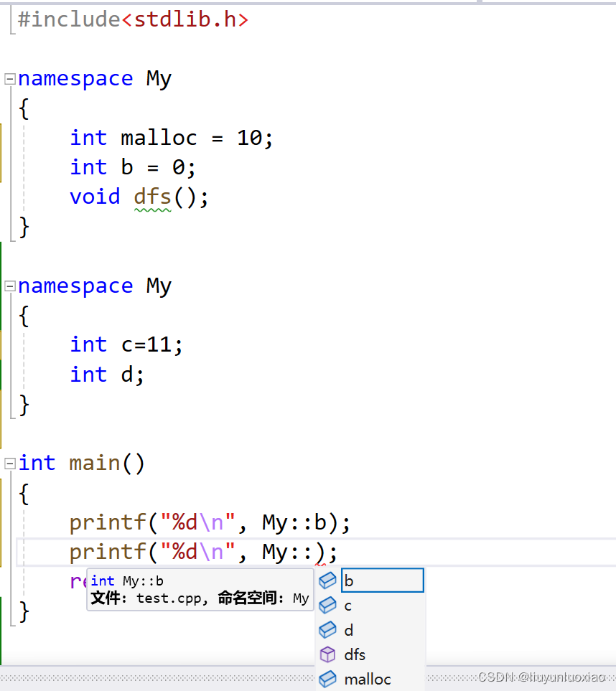Collapse the int main() function
This screenshot has width=616, height=691.
[10, 464]
